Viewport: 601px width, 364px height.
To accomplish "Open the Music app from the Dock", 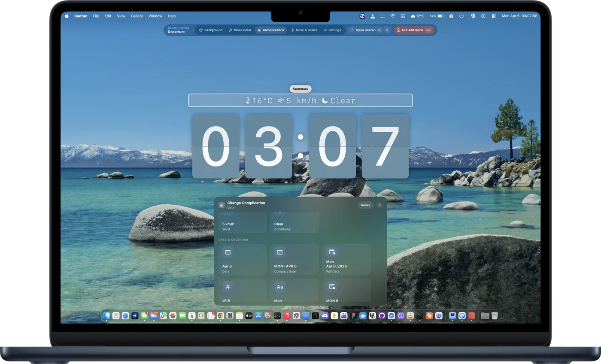I will click(x=287, y=315).
